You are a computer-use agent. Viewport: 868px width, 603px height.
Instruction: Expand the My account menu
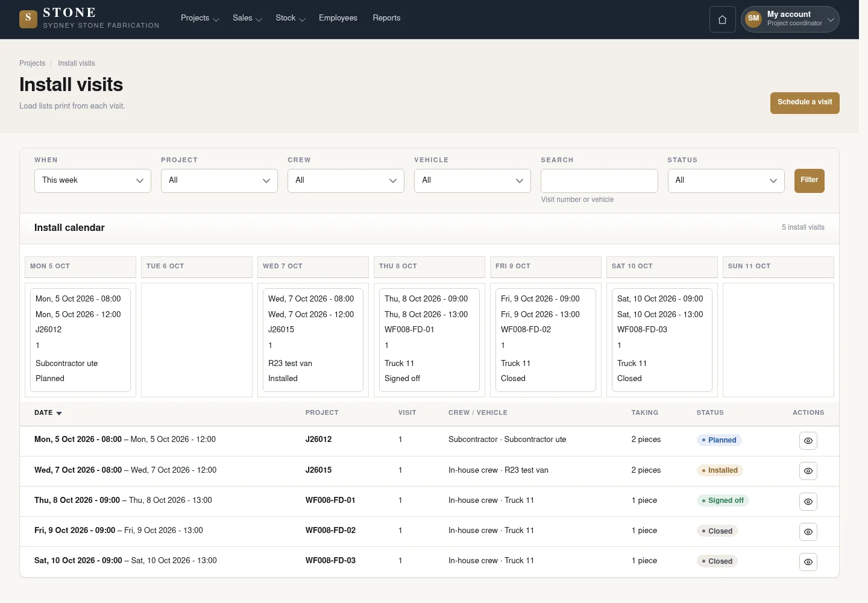790,19
